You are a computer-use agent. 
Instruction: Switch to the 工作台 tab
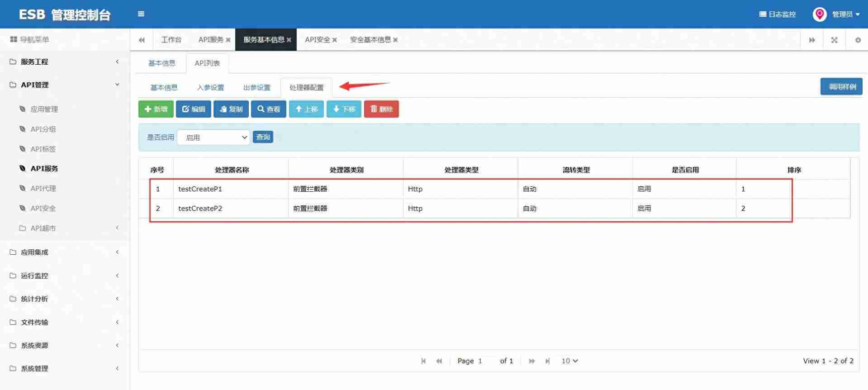(x=171, y=40)
